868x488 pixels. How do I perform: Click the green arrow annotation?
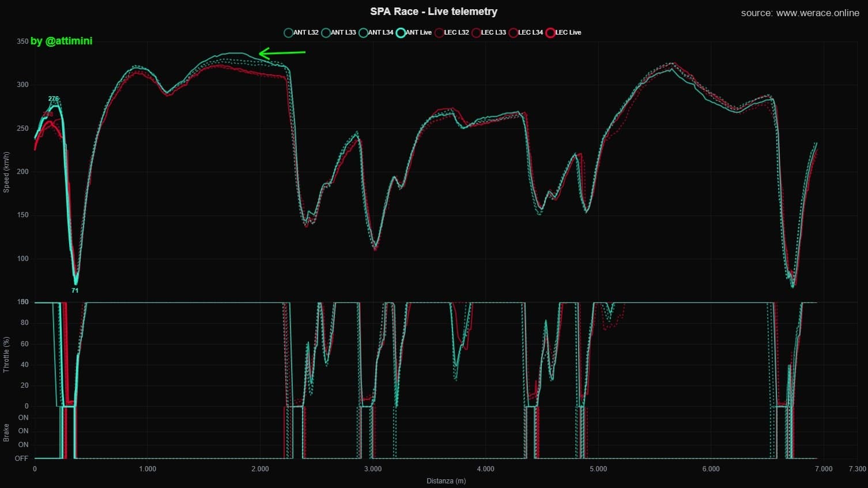(282, 53)
